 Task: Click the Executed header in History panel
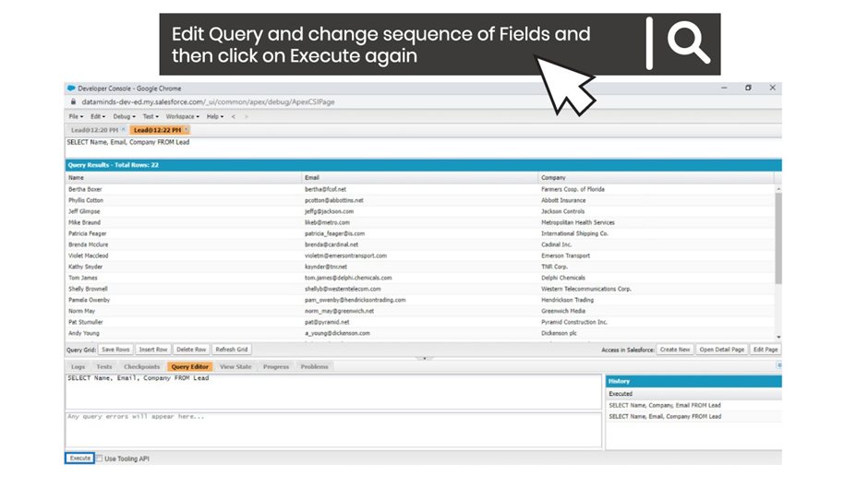[693, 394]
